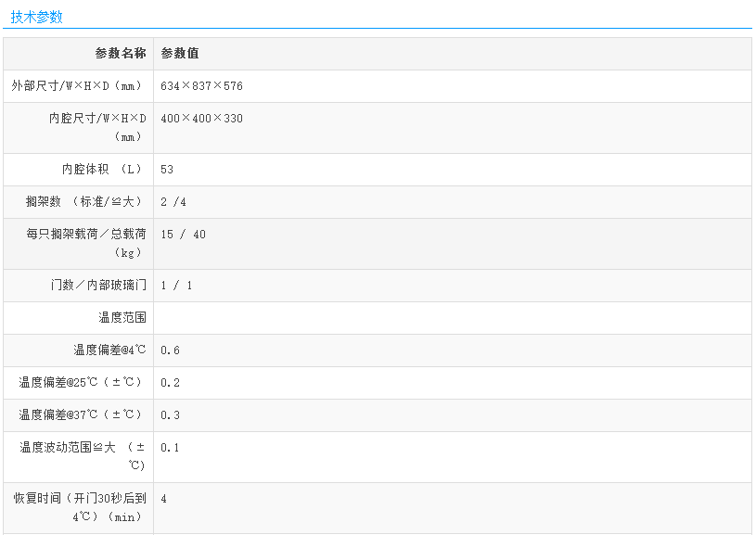Image resolution: width=756 pixels, height=535 pixels.
Task: Select the 内腔体积 (L) label
Action: click(x=104, y=170)
